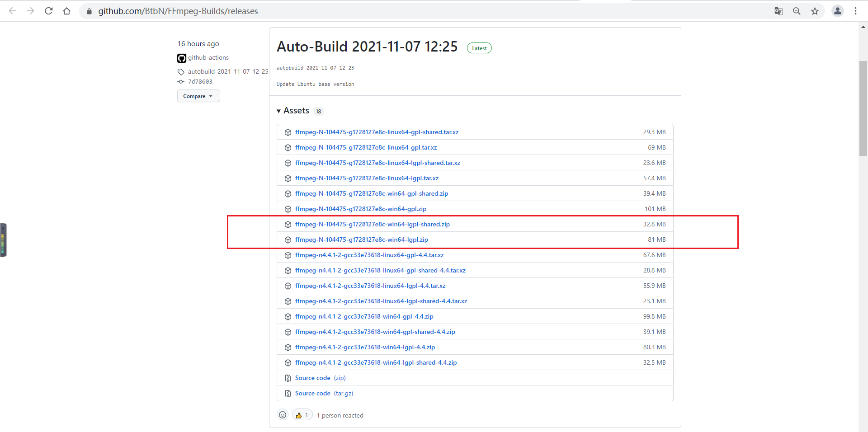Download n4.4.1 linux64-lgpl-4.4.tar.xz

point(370,286)
